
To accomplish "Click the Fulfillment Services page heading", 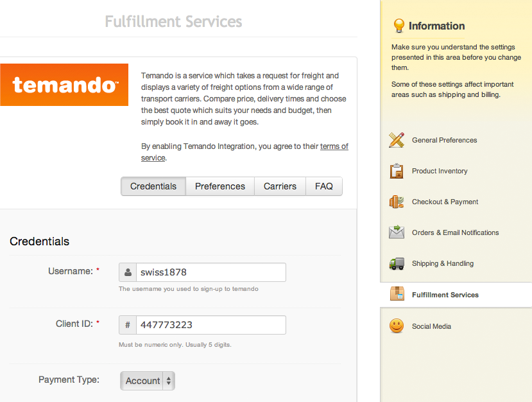I will (x=173, y=22).
